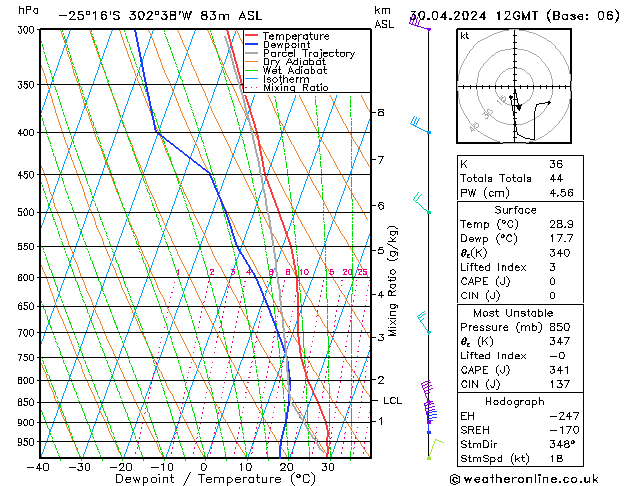This screenshot has width=629, height=486.
Task: Click the Hodograph section heading
Action: point(515,402)
